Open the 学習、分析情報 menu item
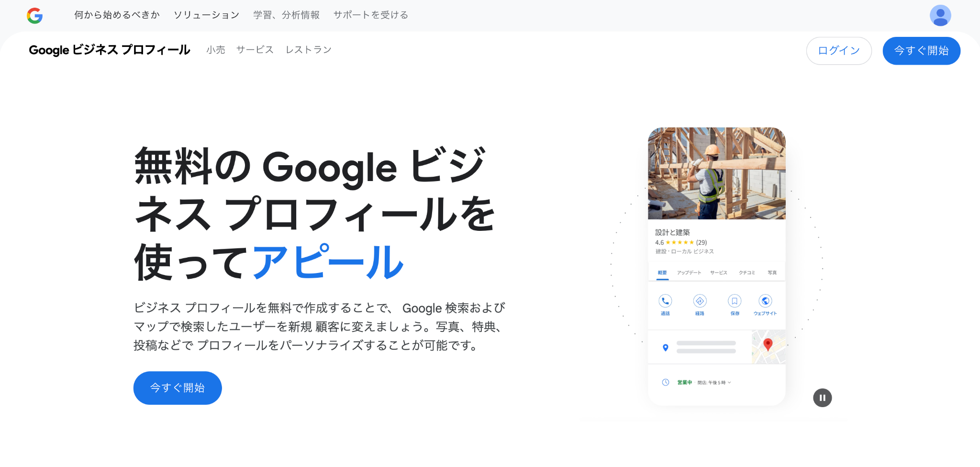Screen dimensions: 980x467 (286, 15)
